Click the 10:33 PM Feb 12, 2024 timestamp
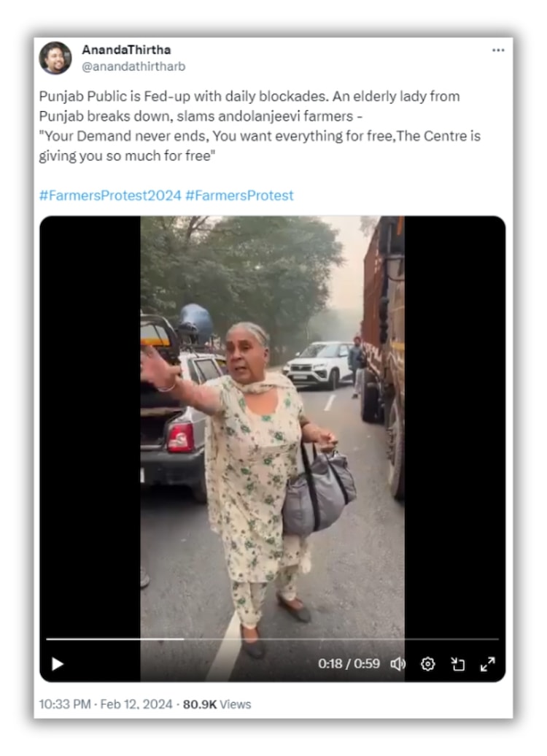The height and width of the screenshot is (756, 547). coord(106,704)
